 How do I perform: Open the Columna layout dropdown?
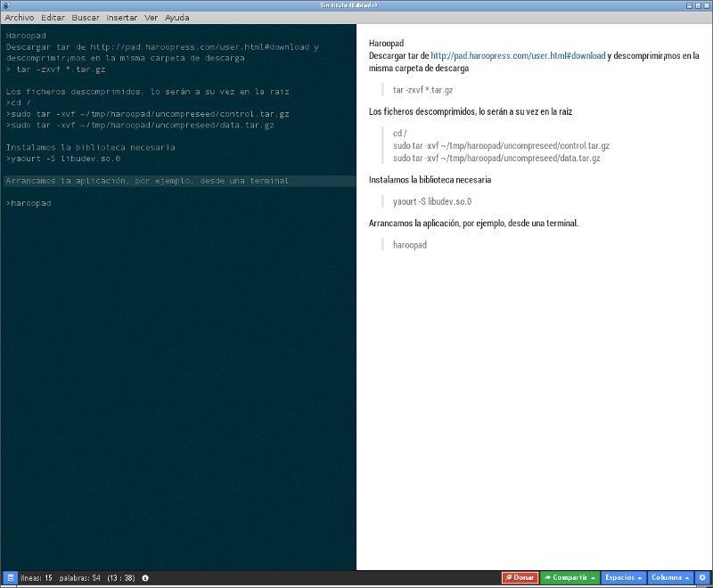671,577
